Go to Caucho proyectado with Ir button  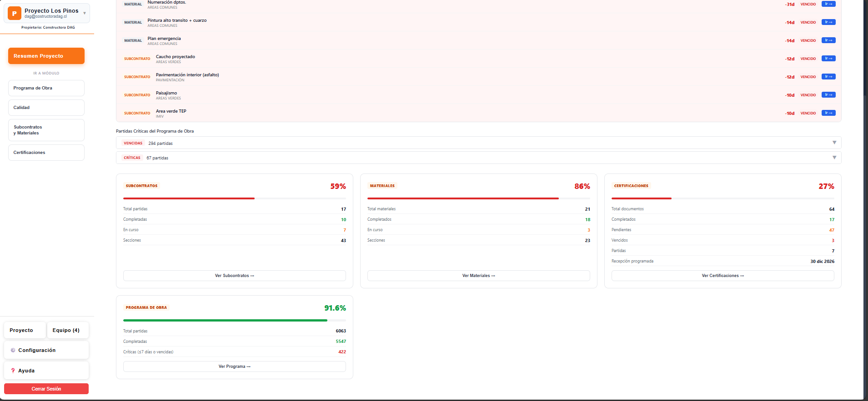[828, 59]
